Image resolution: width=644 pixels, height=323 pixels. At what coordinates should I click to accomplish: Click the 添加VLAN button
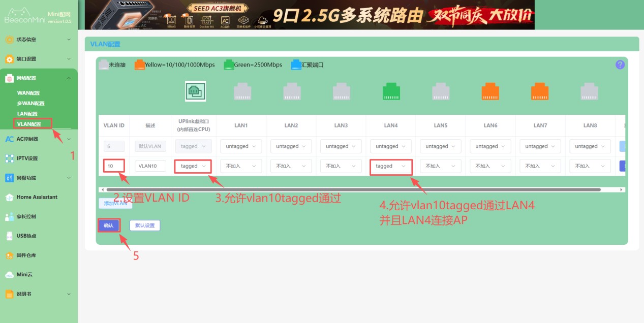click(x=115, y=203)
